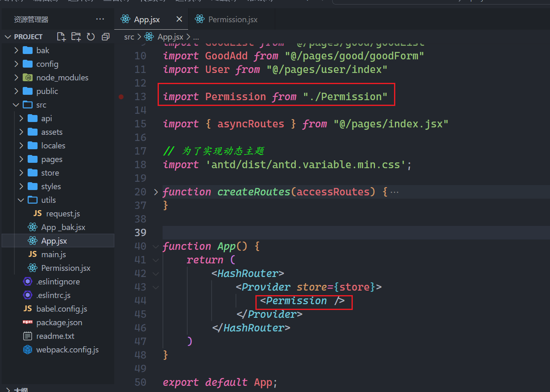Click the src breadcrumb segment
550x392 pixels.
129,37
